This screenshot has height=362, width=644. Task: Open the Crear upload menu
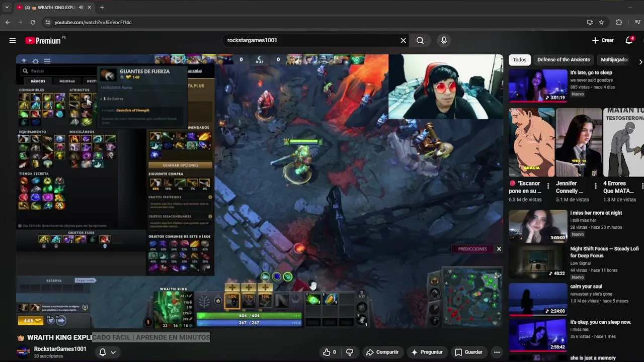coord(603,40)
